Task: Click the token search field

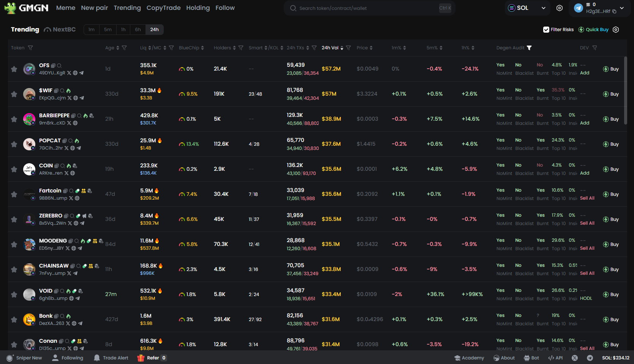Action: [x=370, y=8]
